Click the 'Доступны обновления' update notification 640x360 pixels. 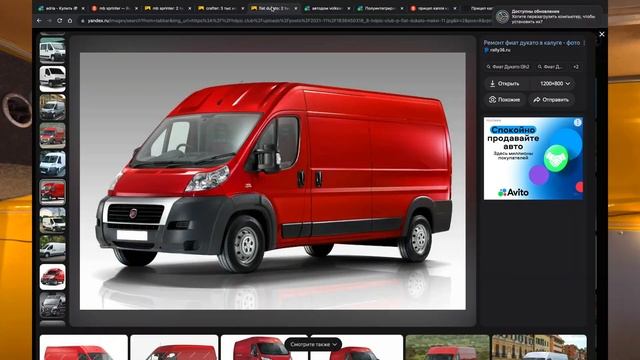547,17
